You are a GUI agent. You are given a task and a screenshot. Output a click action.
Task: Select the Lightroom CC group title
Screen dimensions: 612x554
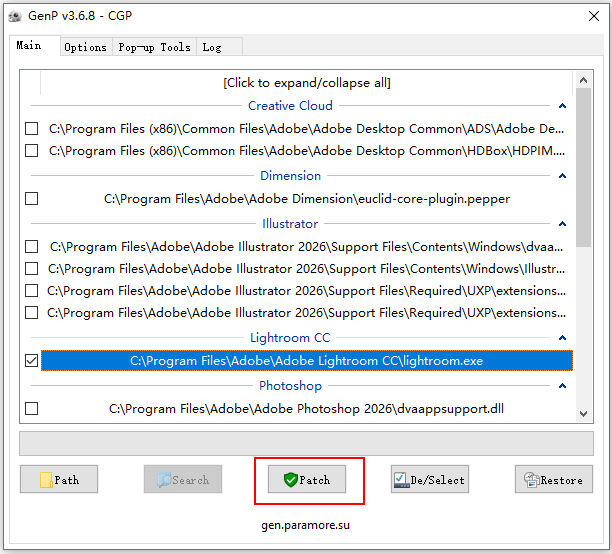coord(290,338)
